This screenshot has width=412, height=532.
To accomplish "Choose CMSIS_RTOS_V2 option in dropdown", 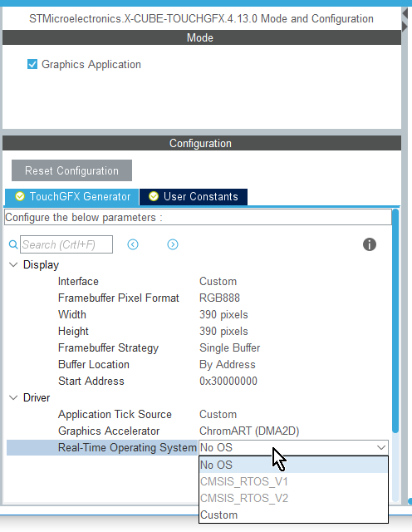I will click(x=293, y=498).
